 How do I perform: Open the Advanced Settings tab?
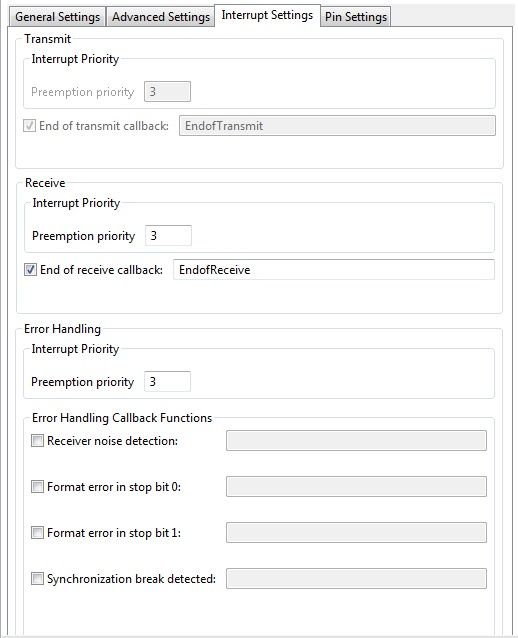pos(161,17)
